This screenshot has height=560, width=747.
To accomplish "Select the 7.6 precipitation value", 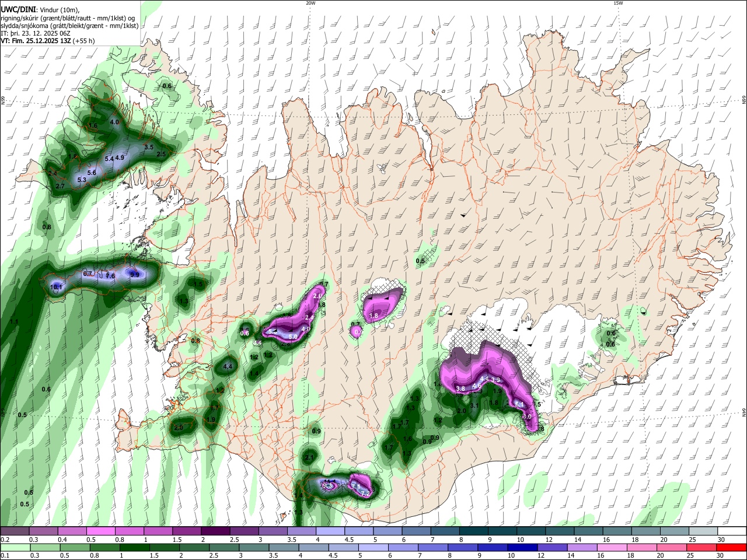I will 110,276.
